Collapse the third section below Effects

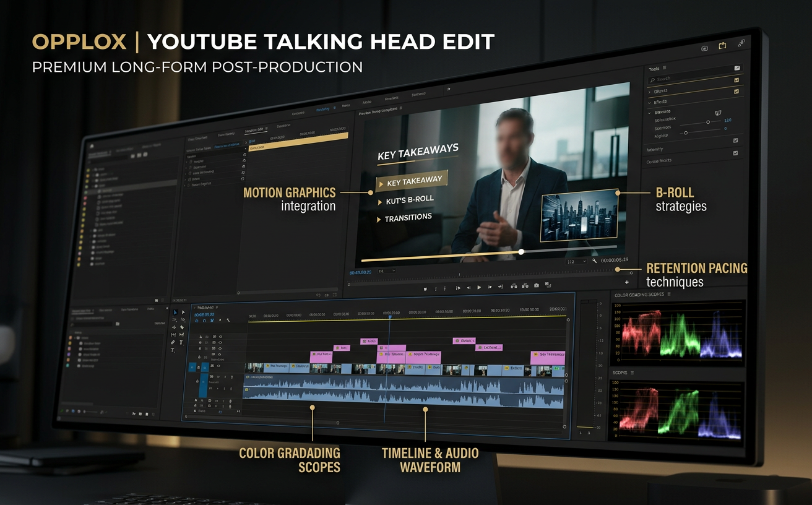(649, 113)
